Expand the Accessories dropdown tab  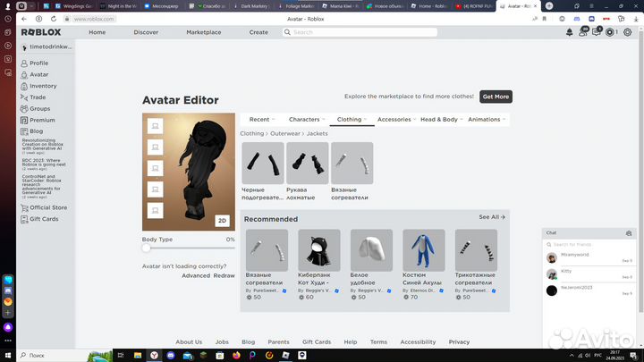(396, 119)
